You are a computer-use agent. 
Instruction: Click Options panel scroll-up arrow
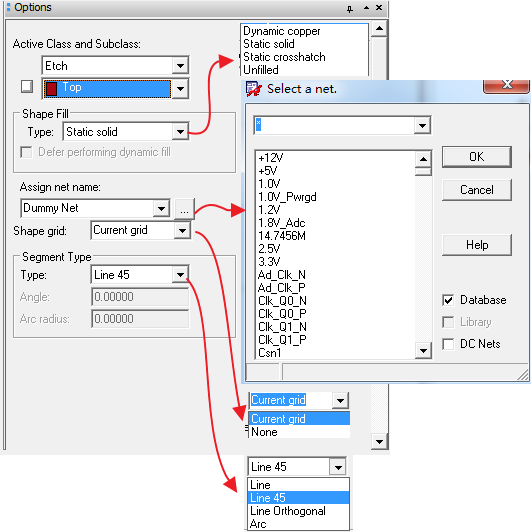pos(379,28)
